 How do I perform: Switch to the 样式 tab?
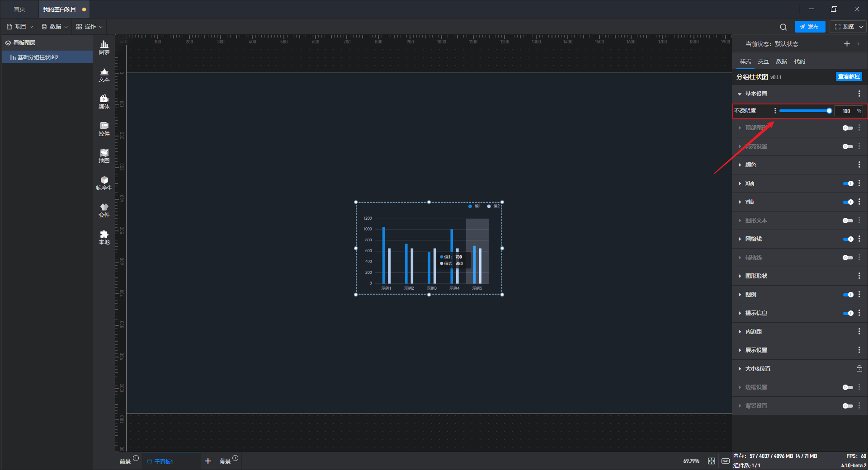(x=745, y=61)
